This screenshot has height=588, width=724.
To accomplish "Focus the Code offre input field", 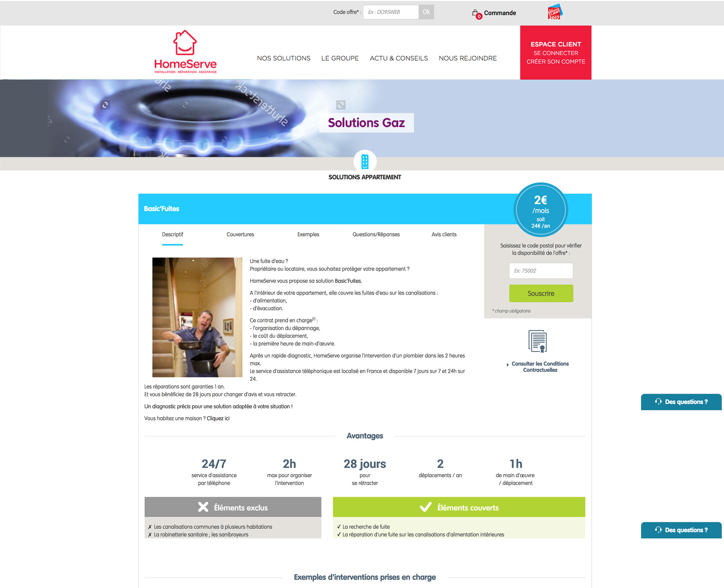I will point(391,12).
